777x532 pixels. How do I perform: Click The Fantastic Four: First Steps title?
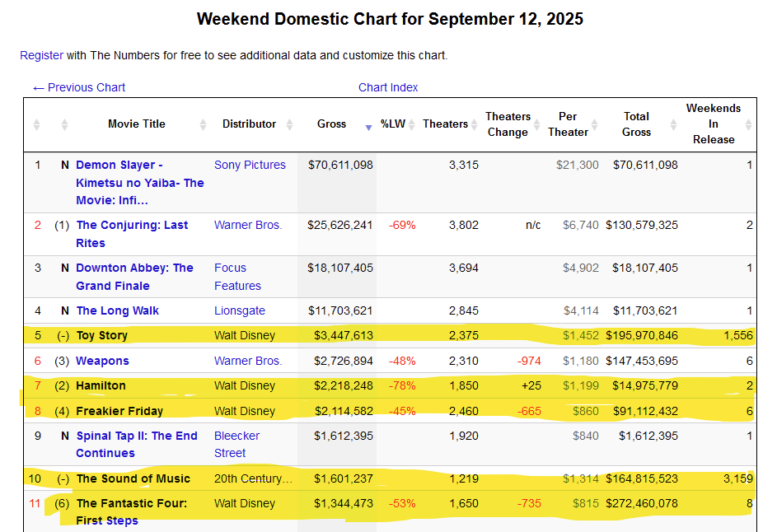[x=132, y=512]
